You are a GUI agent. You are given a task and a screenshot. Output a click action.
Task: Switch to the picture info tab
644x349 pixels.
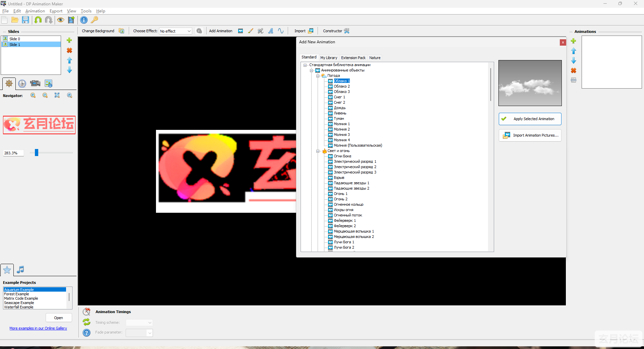pos(49,83)
